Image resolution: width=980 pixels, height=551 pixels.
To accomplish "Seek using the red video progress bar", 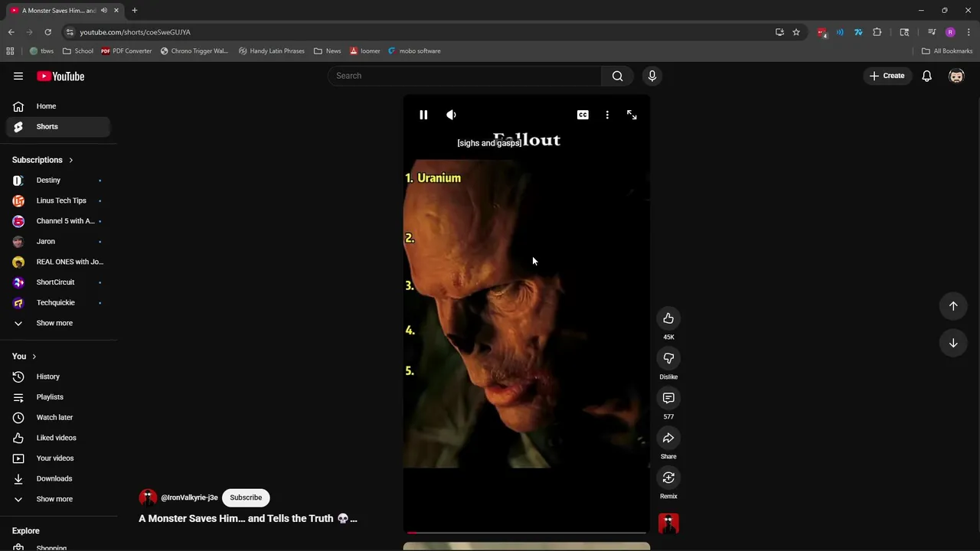I will (x=527, y=532).
